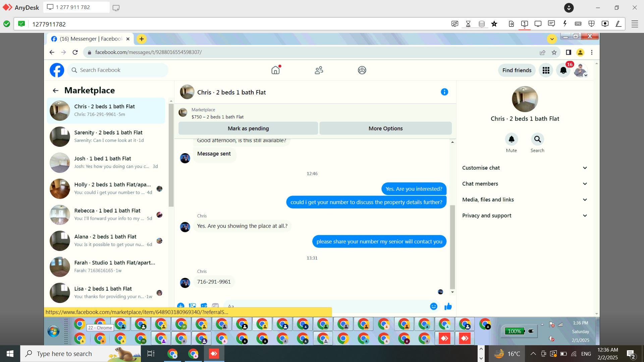Go back using the Marketplace arrow
644x362 pixels.
(56, 90)
